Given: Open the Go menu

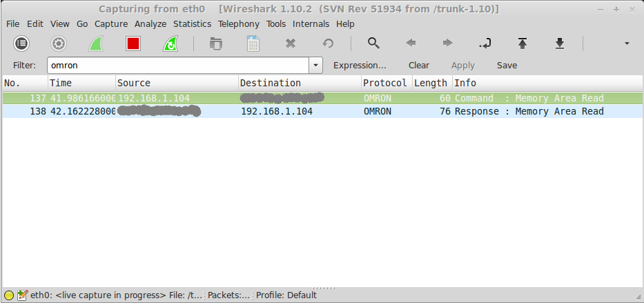Looking at the screenshot, I should 82,24.
